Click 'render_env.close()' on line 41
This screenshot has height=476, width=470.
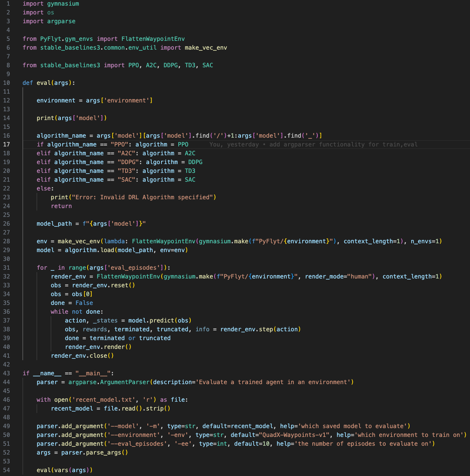tap(82, 356)
